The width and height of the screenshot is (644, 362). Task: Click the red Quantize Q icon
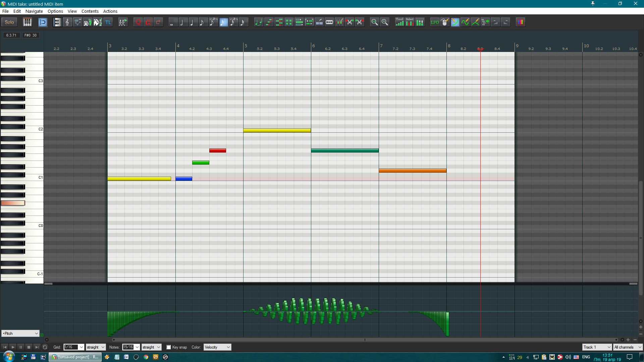138,22
